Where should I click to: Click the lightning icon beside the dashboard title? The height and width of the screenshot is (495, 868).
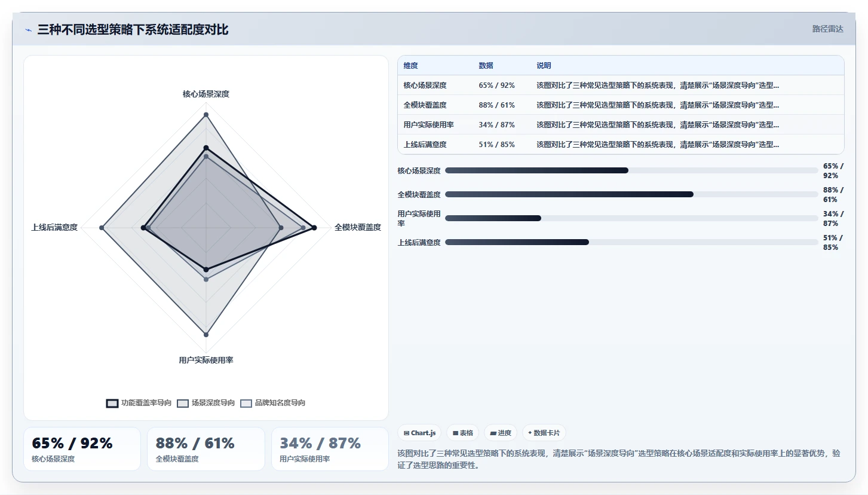(x=28, y=30)
